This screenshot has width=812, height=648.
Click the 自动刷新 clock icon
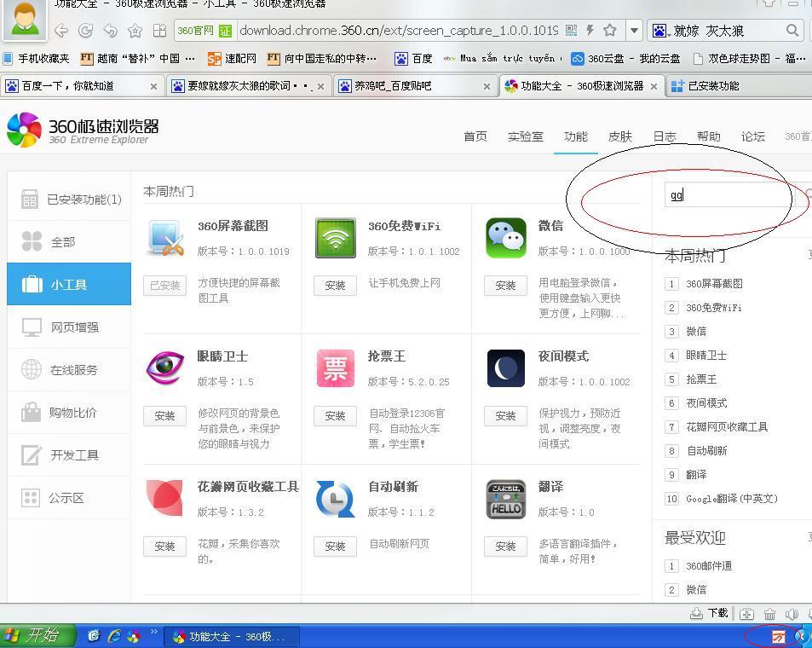tap(335, 499)
